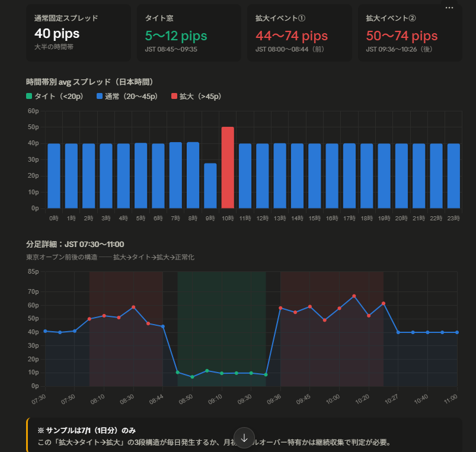Click the JST 08:45〜09:35 time text

171,49
